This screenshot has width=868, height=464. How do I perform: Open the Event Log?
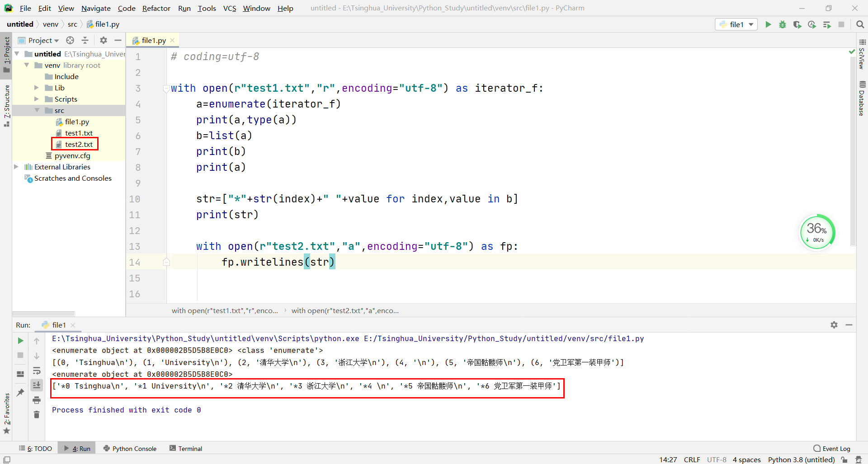(832, 448)
